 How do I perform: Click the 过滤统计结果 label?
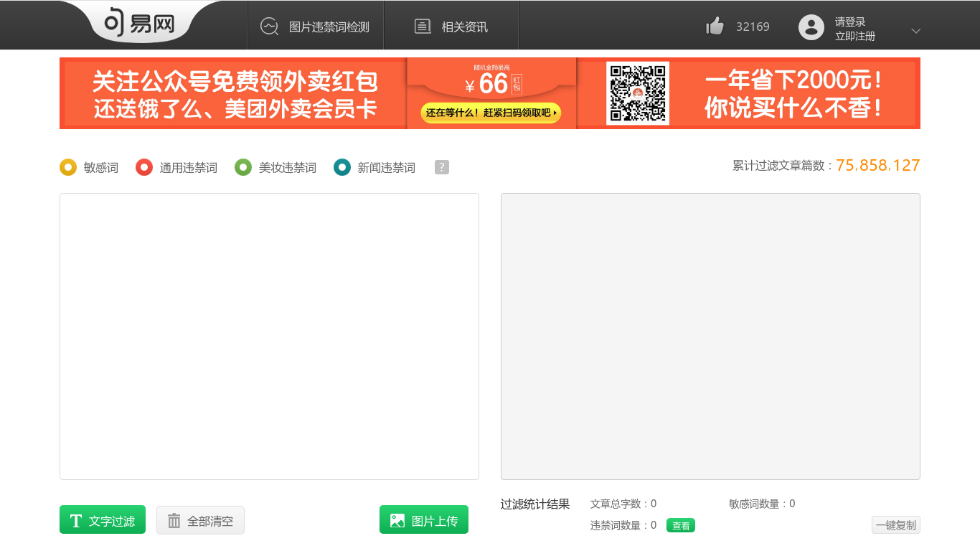point(535,504)
